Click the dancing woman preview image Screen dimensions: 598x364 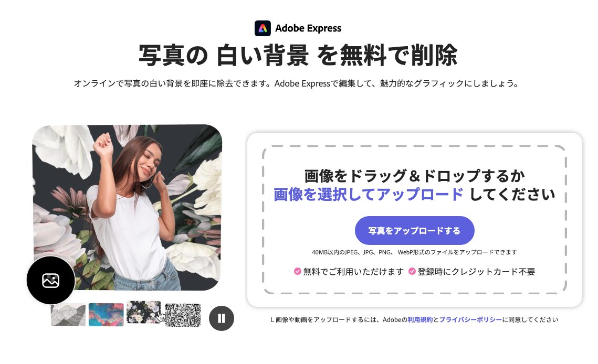127,207
